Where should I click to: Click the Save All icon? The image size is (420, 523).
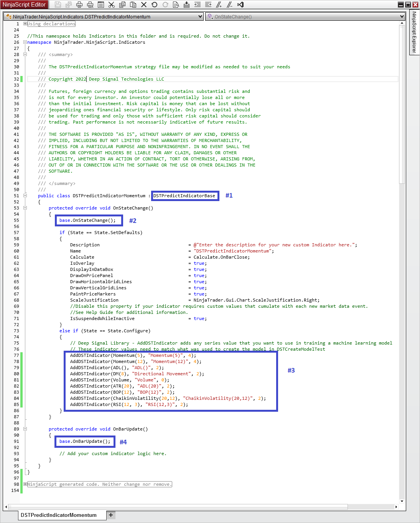tap(69, 5)
